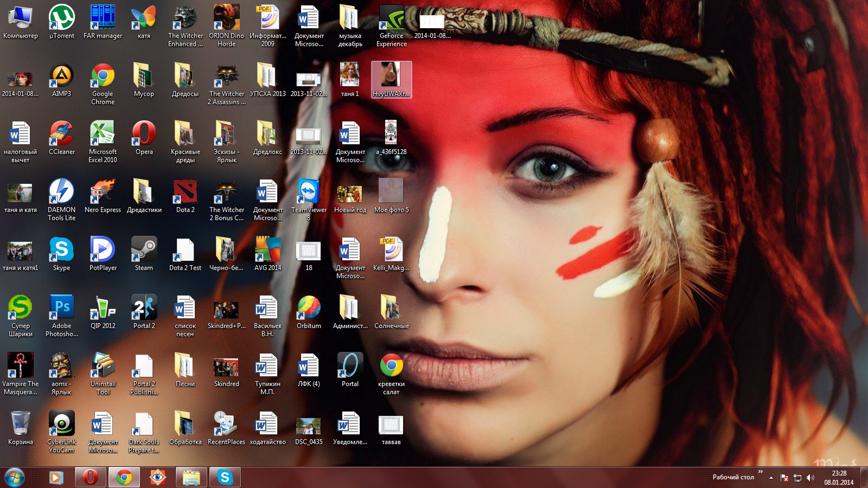
Task: Click the taskbar clock showing 23:28
Action: pyautogui.click(x=839, y=477)
